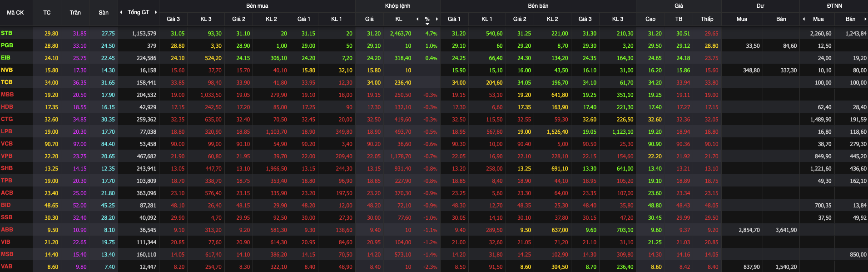
Task: Click TCB floor price 31.65
Action: pyautogui.click(x=108, y=83)
